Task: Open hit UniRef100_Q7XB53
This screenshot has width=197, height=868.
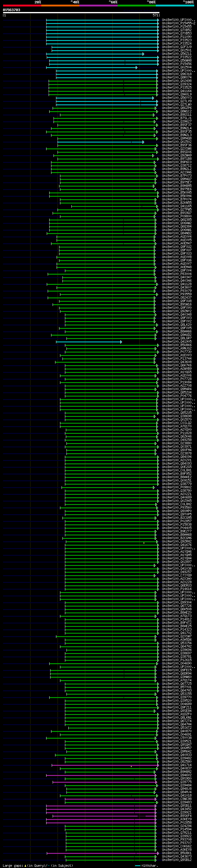Action: point(177,33)
